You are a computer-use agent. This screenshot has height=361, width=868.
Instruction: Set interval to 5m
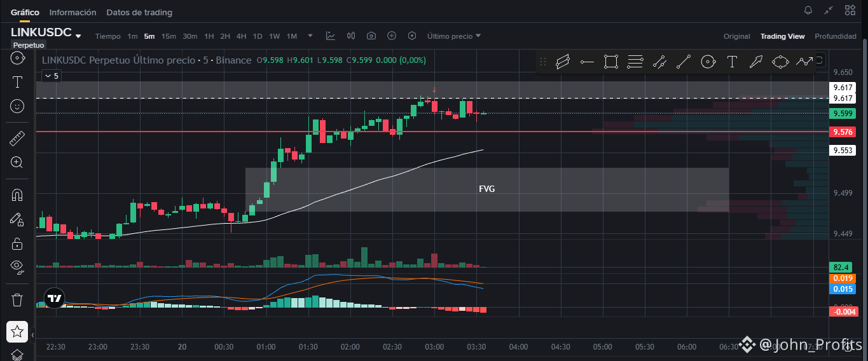(x=149, y=36)
